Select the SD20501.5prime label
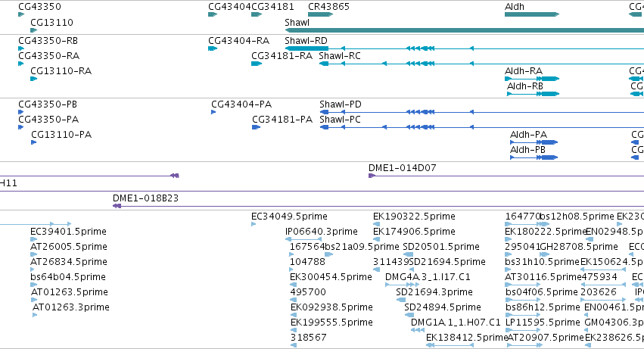644x349 pixels. 441,247
